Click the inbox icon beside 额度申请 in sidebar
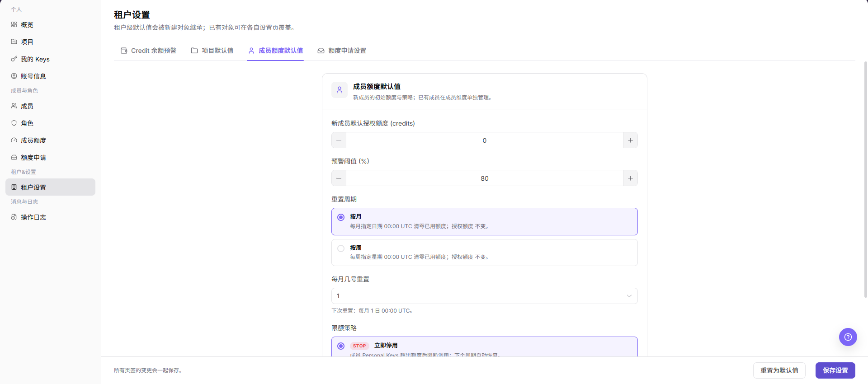The width and height of the screenshot is (868, 384). pyautogui.click(x=14, y=157)
